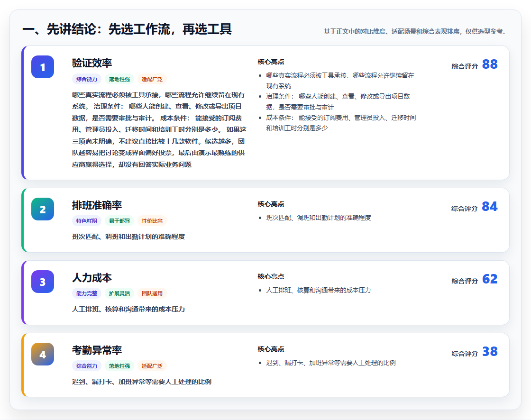This screenshot has height=420, width=531.
Task: Click the subtitle note ending 仅供选型参考
Action: pos(416,31)
